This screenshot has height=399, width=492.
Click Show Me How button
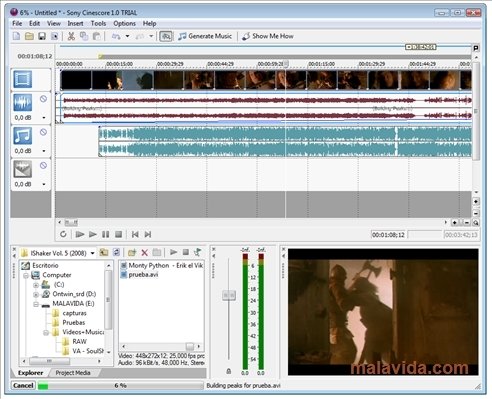pos(268,36)
